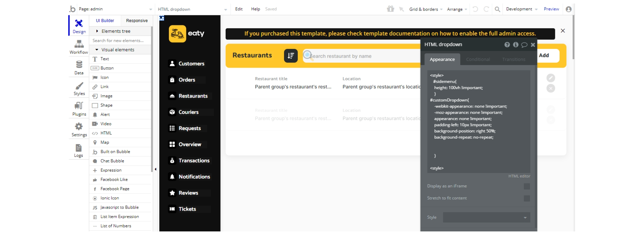Open the Plugins icon
Viewport: 644px width, 236px height.
(79, 106)
